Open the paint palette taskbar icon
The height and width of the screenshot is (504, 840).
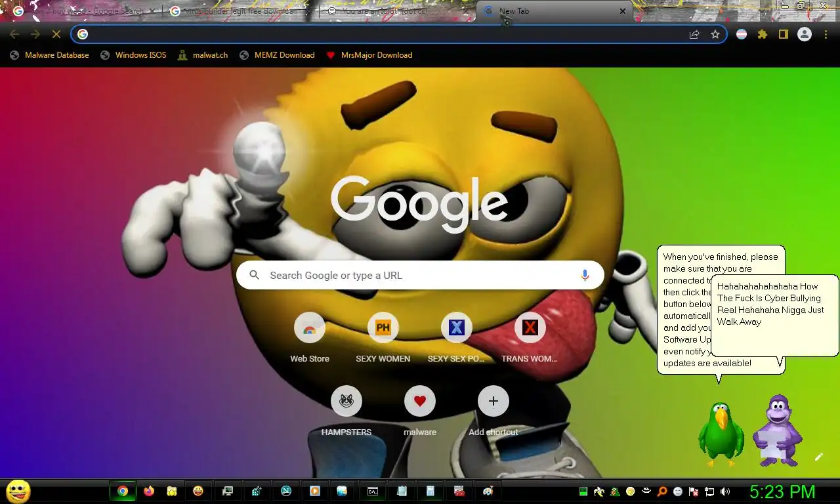[x=488, y=491]
